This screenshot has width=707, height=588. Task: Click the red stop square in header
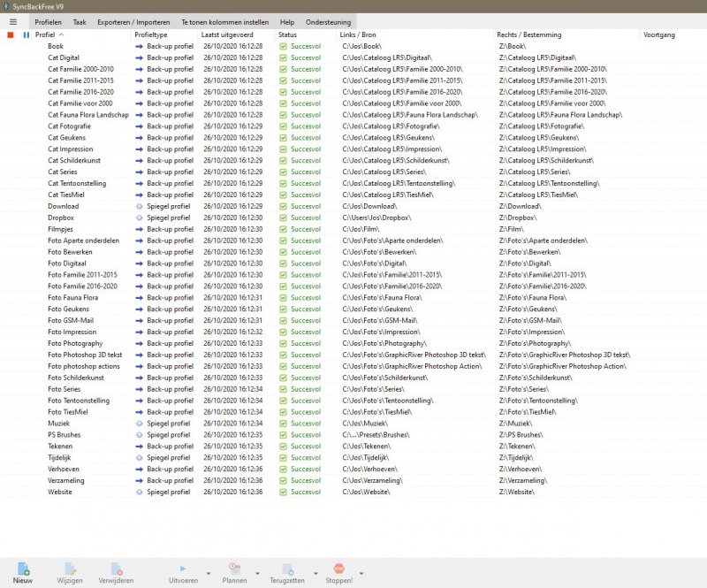coord(11,34)
